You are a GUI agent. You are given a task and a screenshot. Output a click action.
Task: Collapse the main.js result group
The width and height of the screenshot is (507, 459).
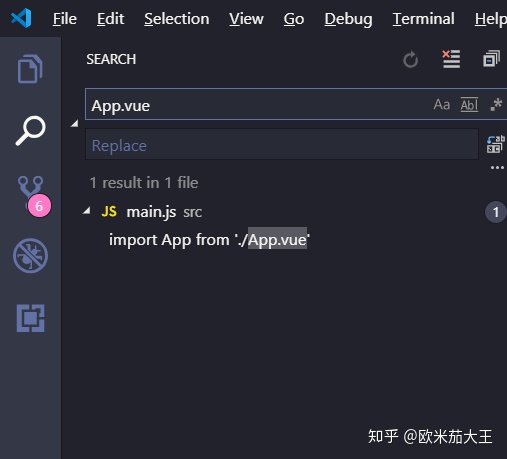87,211
